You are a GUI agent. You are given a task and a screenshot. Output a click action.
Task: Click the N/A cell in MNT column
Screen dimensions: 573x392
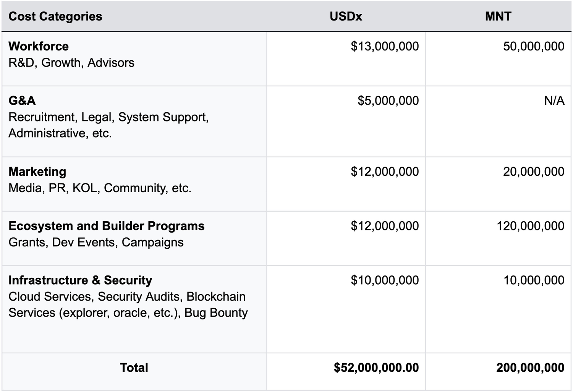tap(554, 100)
